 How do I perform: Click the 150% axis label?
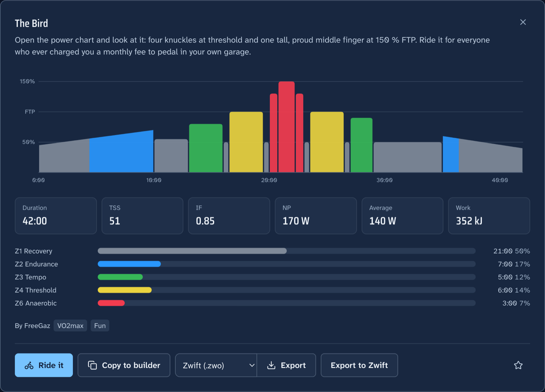pos(27,81)
